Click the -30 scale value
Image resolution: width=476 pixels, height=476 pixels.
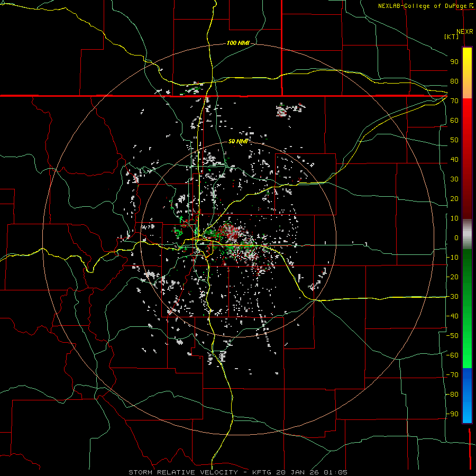(x=452, y=297)
